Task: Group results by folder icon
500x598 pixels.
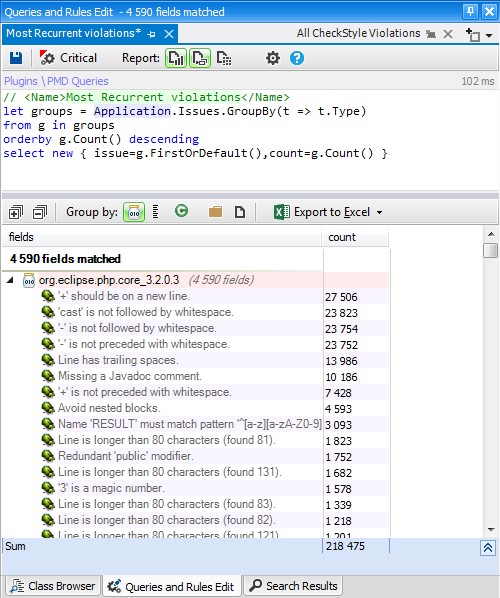Action: [215, 212]
